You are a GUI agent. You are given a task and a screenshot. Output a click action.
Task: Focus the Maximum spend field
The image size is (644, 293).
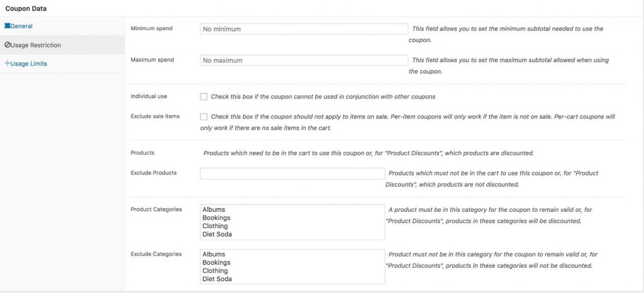[x=304, y=60]
